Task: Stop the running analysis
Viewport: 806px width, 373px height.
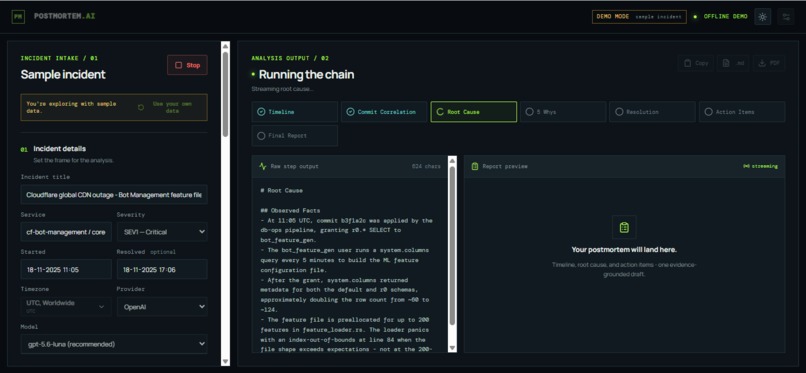Action: 187,65
